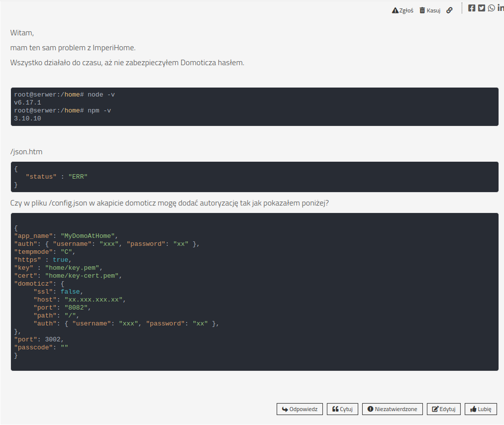Click the line "mam ten sam problem z ImperiHome."
Viewport: 504px width, 425px height.
(73, 48)
